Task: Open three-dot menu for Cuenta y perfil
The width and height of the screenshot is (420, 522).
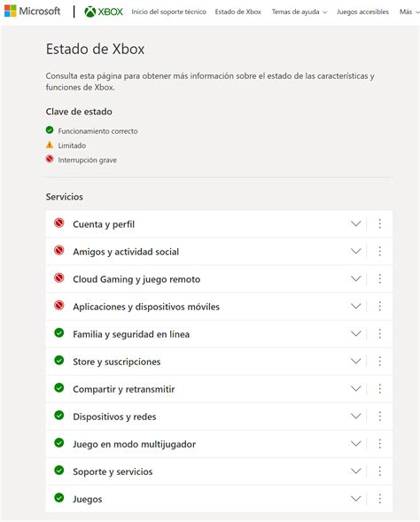Action: point(380,223)
